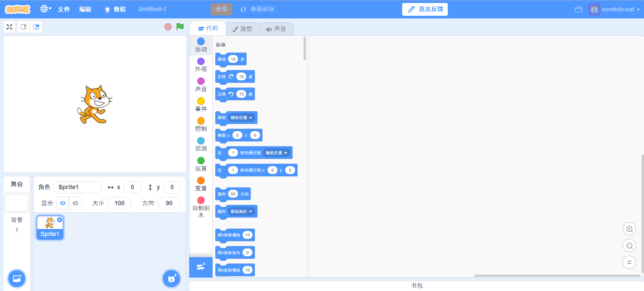Select the 事件 block category
This screenshot has width=644, height=291.
201,105
